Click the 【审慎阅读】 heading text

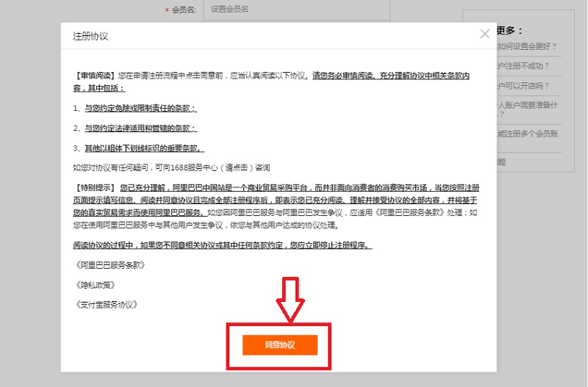[96, 75]
